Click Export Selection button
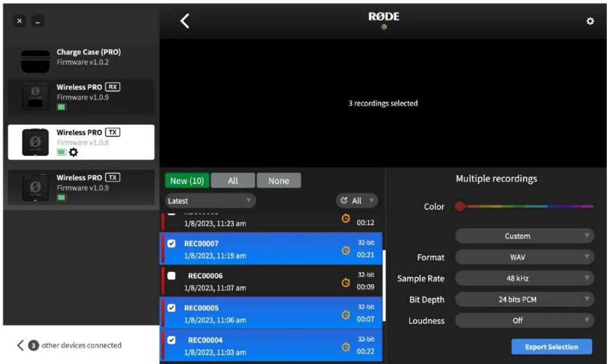The image size is (607, 364). point(551,347)
